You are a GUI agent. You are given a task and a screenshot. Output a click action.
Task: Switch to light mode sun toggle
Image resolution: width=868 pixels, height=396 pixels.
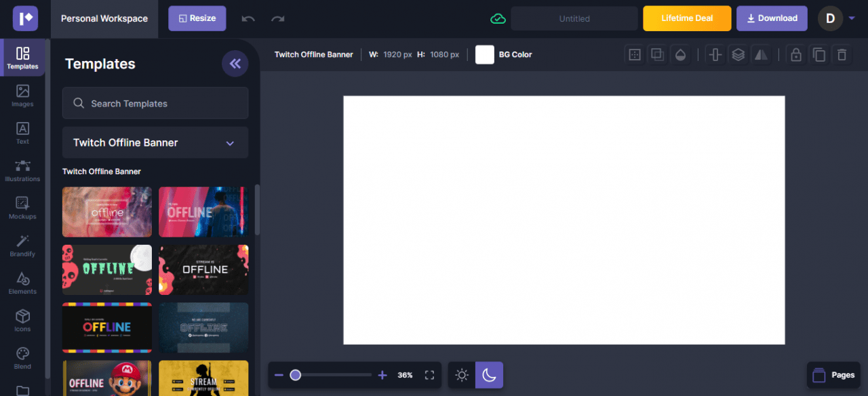[x=462, y=375]
